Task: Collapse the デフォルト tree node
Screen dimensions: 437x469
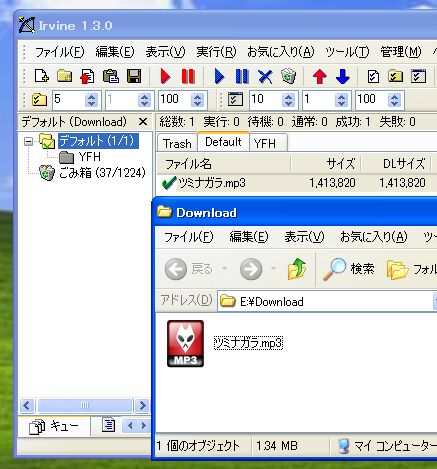Action: pos(29,141)
